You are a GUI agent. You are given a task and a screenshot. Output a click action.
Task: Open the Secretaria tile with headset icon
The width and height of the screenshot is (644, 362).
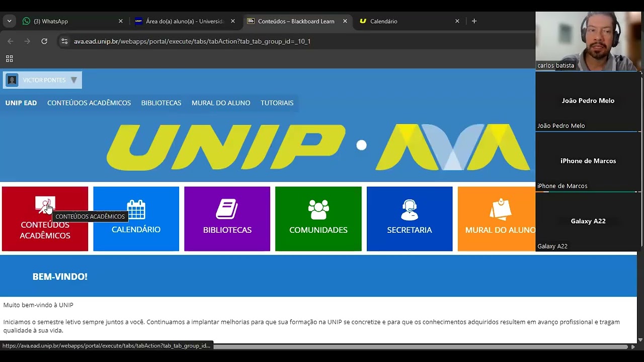pos(410,219)
